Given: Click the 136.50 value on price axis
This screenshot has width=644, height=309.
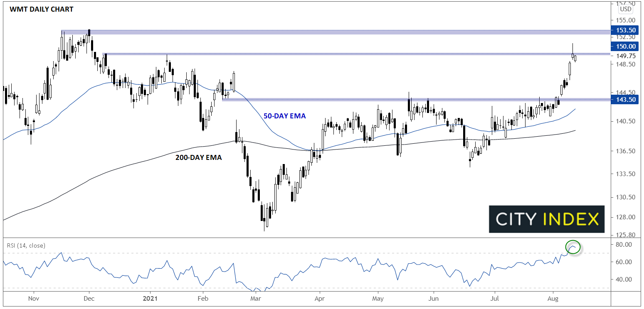Looking at the screenshot, I should tap(626, 151).
